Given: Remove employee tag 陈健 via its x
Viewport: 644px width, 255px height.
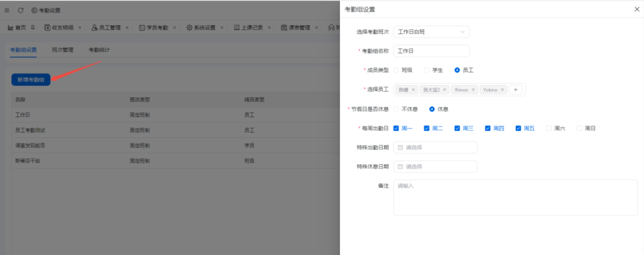Looking at the screenshot, I should coord(413,90).
